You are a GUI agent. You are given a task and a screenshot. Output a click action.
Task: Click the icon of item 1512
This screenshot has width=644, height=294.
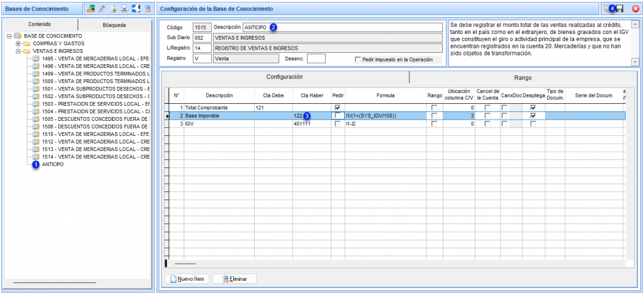coord(36,142)
